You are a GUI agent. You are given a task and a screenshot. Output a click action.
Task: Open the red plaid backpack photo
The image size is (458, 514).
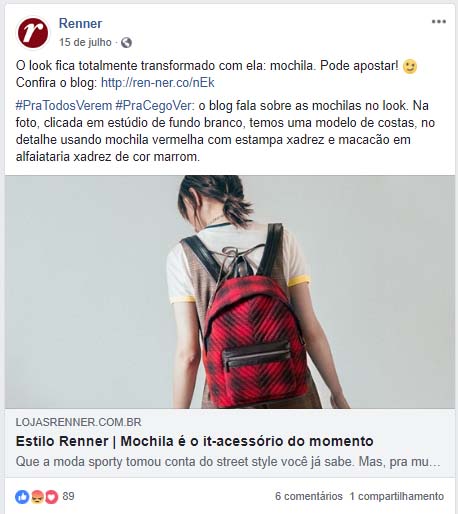tap(230, 292)
